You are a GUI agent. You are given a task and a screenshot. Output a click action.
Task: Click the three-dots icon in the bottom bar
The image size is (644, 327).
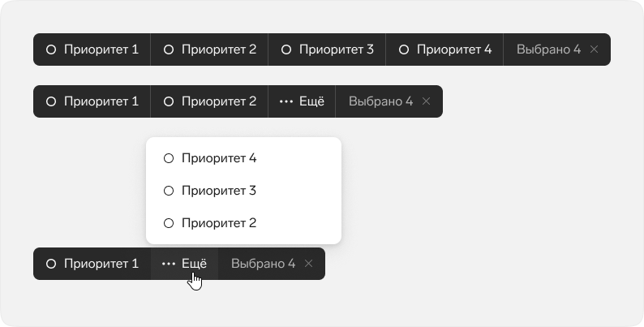click(169, 264)
